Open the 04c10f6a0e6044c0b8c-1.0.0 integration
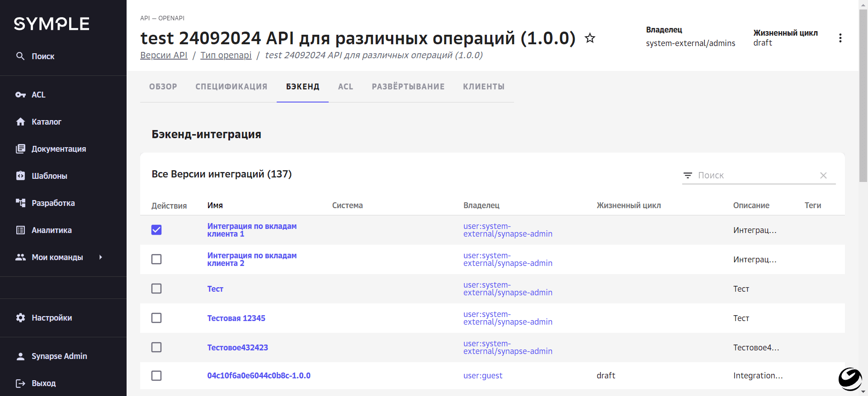Screen dimensions: 868x396 click(259, 376)
